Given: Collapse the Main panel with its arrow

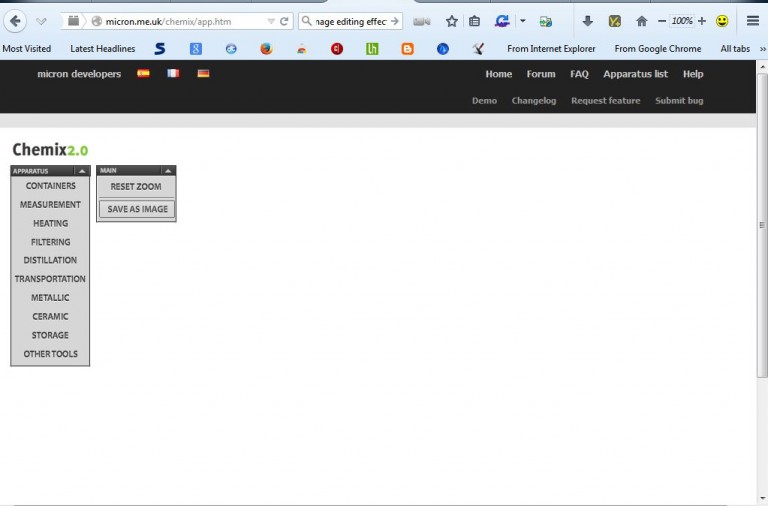Looking at the screenshot, I should coord(168,171).
